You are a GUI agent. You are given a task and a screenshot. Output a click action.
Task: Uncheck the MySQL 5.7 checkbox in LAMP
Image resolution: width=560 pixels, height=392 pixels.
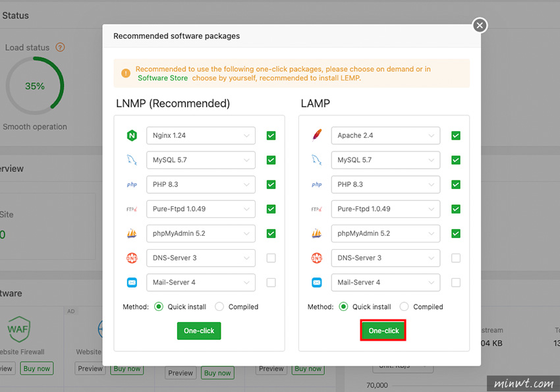click(x=456, y=160)
